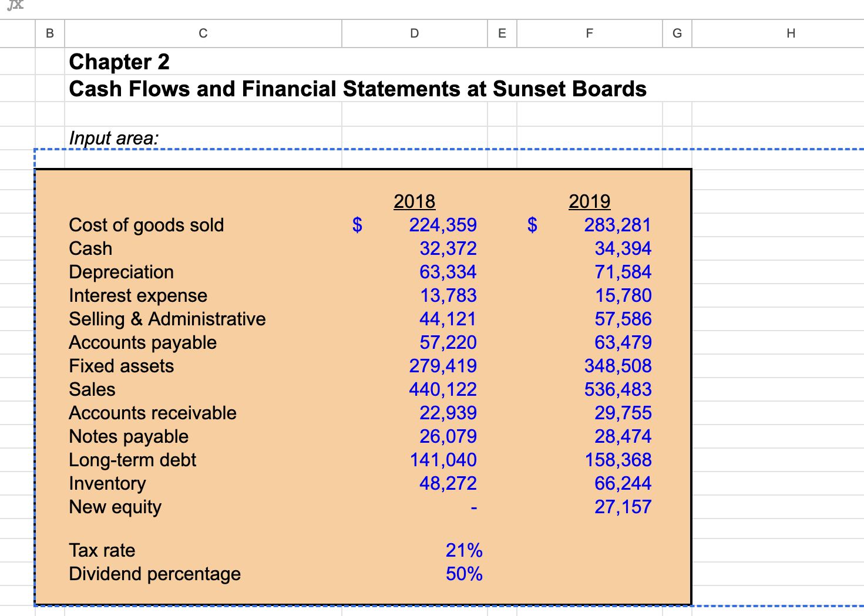Click the Sales value 440,122
864x616 pixels.
click(442, 389)
